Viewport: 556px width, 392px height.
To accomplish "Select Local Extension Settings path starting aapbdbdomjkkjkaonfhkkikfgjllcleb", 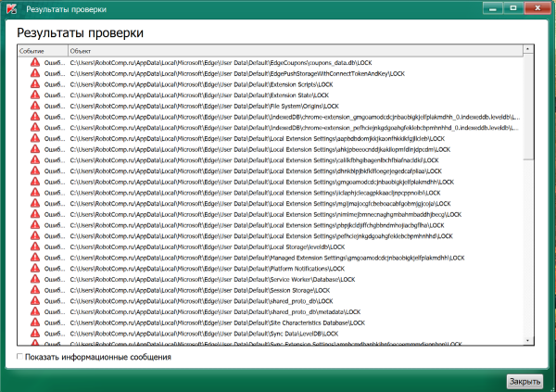I will tap(257, 138).
